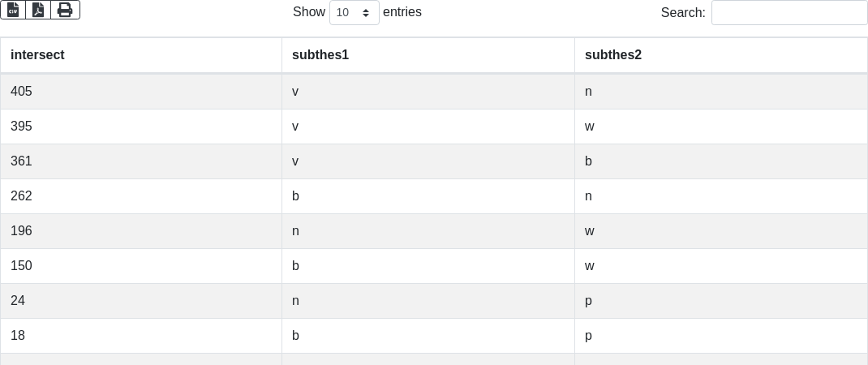Sort by intersect column header
The width and height of the screenshot is (868, 365).
[x=37, y=55]
